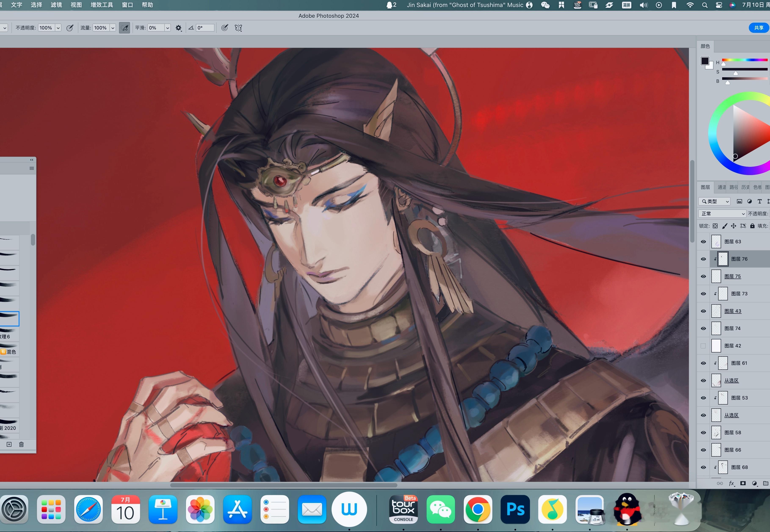Delete brush using trash icon
The height and width of the screenshot is (532, 770).
click(21, 444)
